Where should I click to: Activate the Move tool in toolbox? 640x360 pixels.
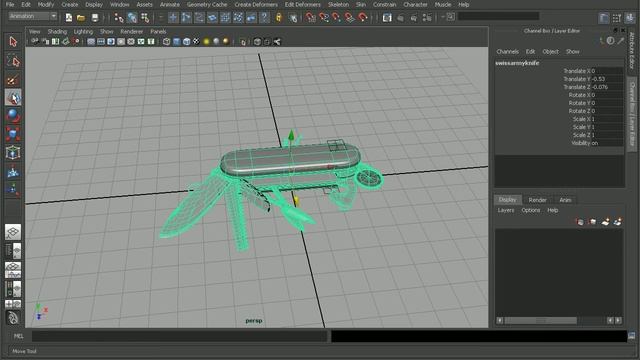tap(13, 98)
